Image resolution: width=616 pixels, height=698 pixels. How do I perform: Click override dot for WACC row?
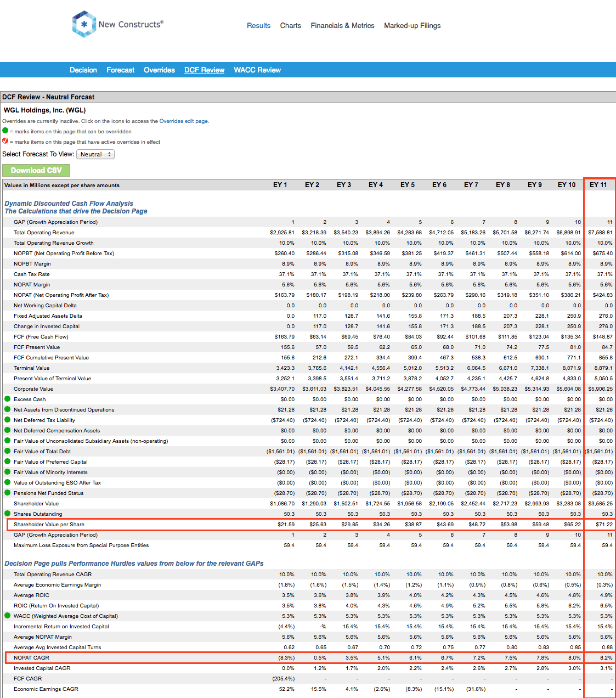(x=8, y=616)
